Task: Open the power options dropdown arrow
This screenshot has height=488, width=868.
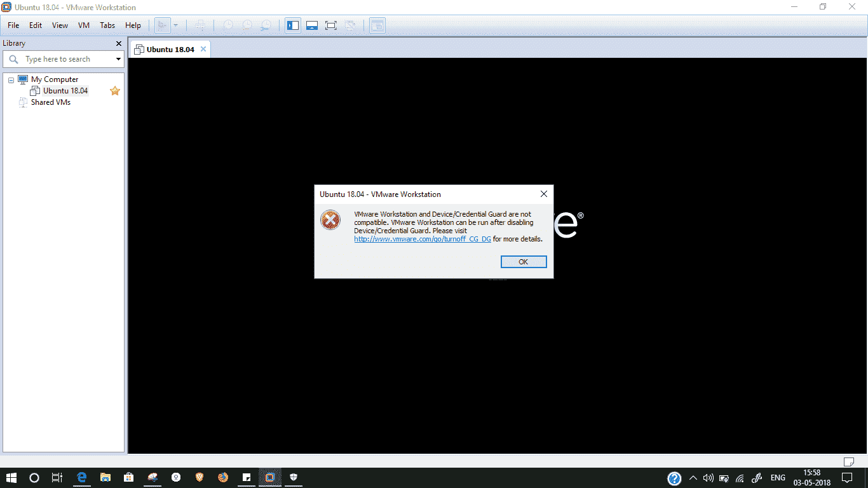Action: [175, 25]
